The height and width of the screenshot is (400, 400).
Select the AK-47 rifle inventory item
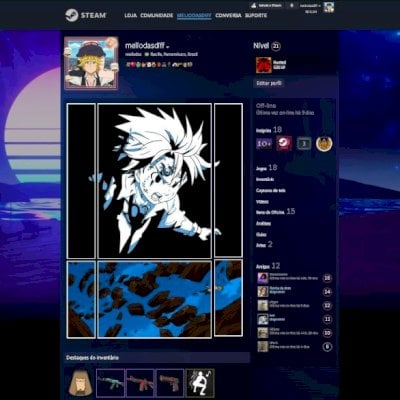click(110, 383)
